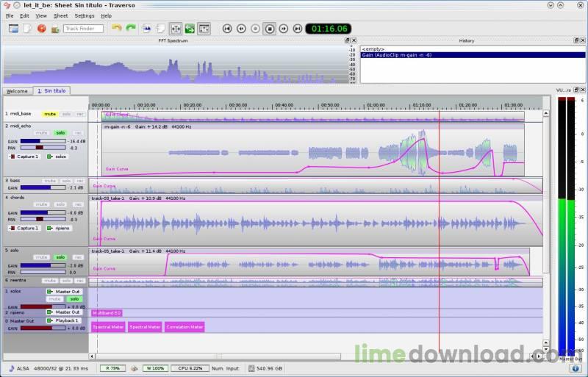Image resolution: width=588 pixels, height=377 pixels.
Task: Open the Master Out selector on solos bus
Action: pos(64,292)
